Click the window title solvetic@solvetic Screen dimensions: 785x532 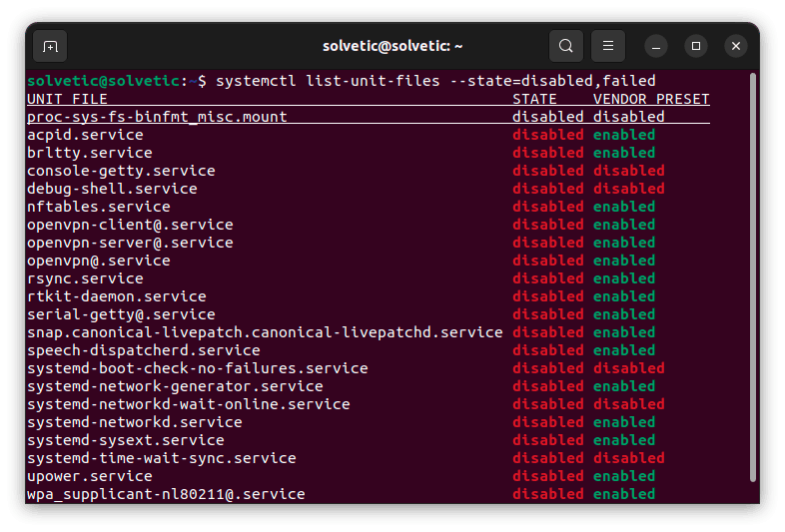[x=392, y=46]
